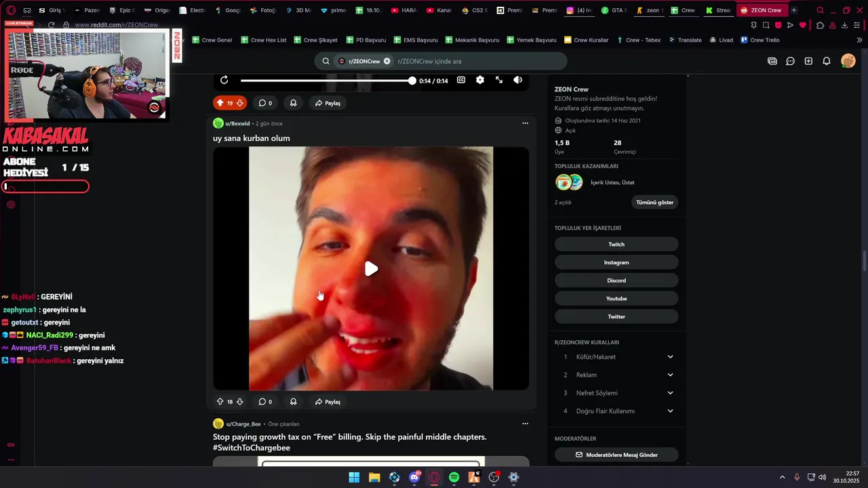Open the Crew Genel bookmark
The image size is (868, 488).
212,40
